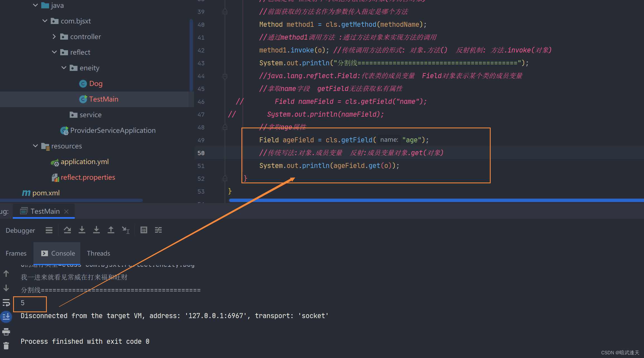
Task: Click the print console output icon
Action: pos(6,332)
